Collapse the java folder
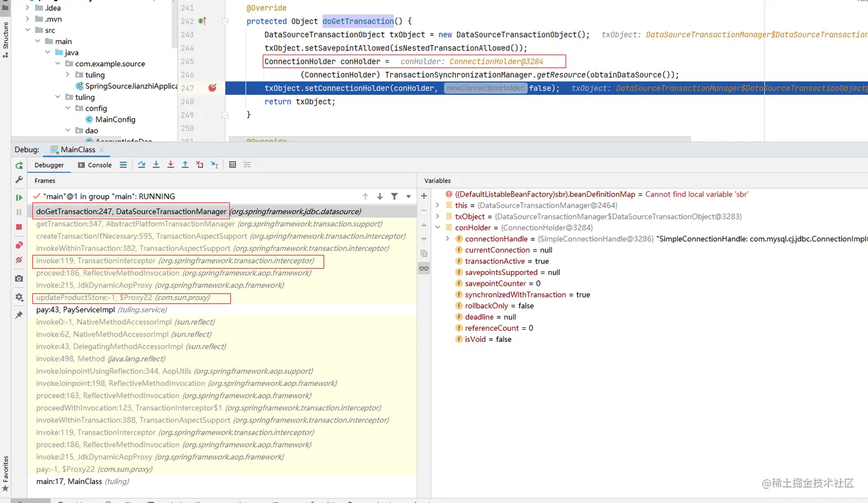The height and width of the screenshot is (503, 868). [x=48, y=52]
